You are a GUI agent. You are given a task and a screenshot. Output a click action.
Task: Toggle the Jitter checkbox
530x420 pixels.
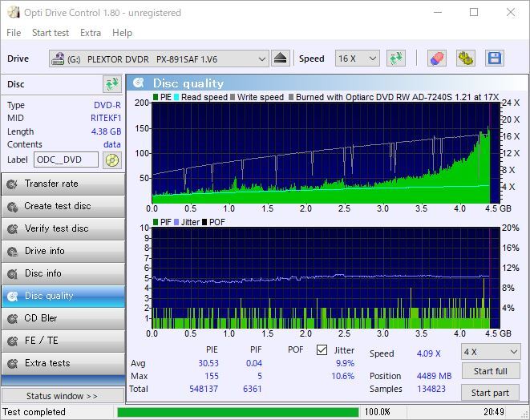pos(322,349)
